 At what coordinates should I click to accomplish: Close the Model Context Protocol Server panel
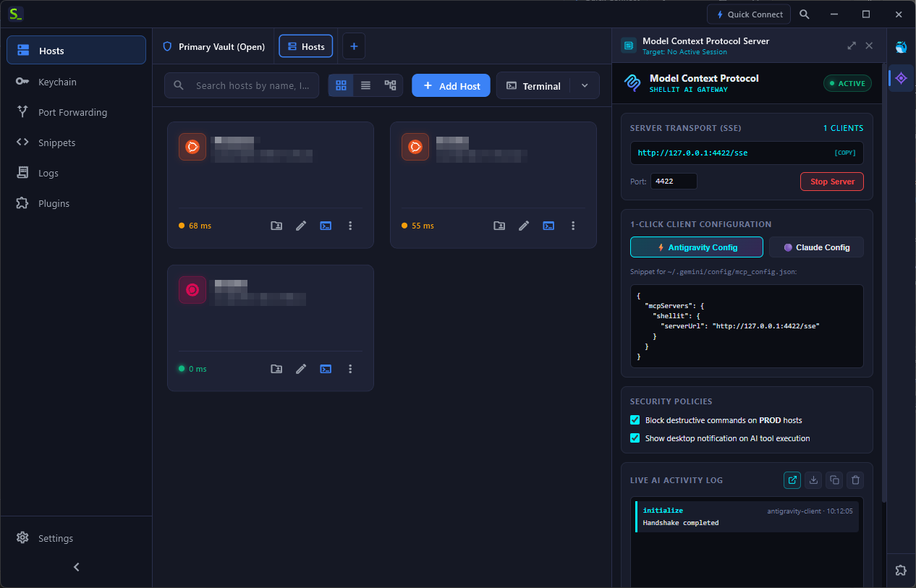coord(869,46)
